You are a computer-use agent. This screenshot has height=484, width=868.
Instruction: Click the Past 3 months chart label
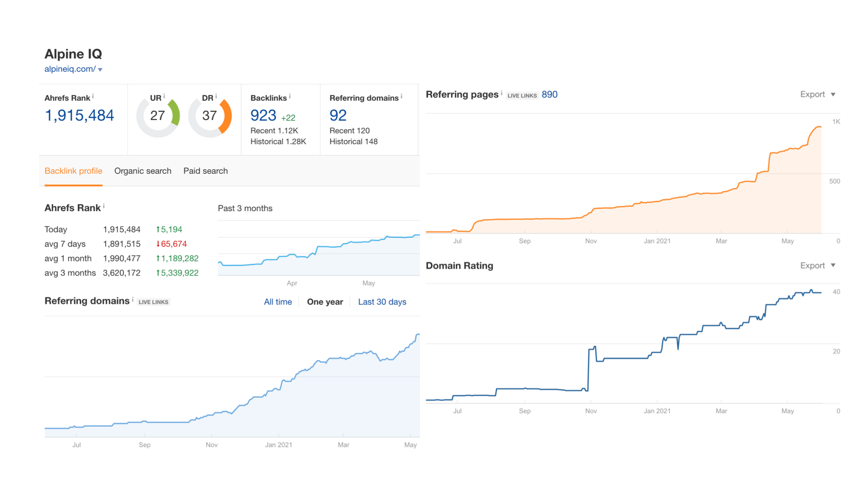click(245, 208)
